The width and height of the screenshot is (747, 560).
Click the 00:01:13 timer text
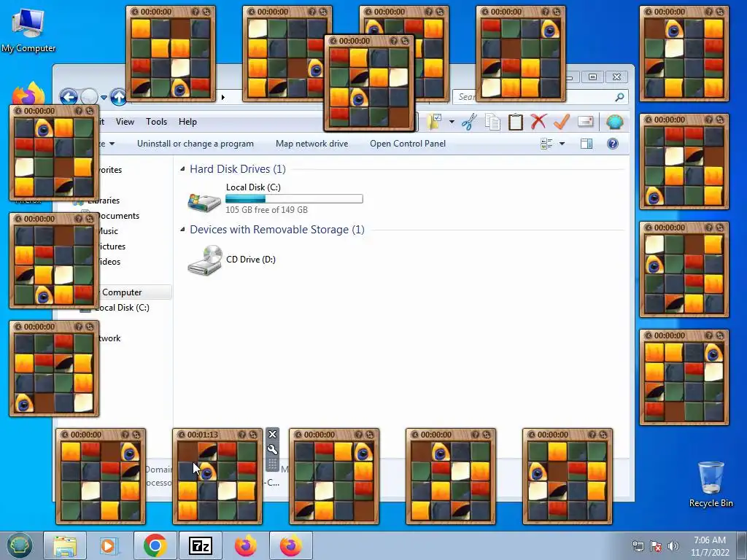click(x=203, y=435)
